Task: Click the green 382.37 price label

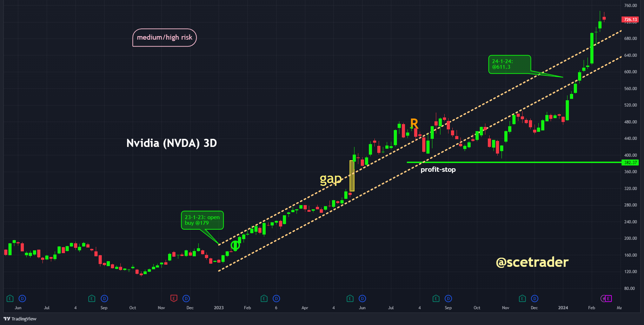Action: [x=630, y=162]
